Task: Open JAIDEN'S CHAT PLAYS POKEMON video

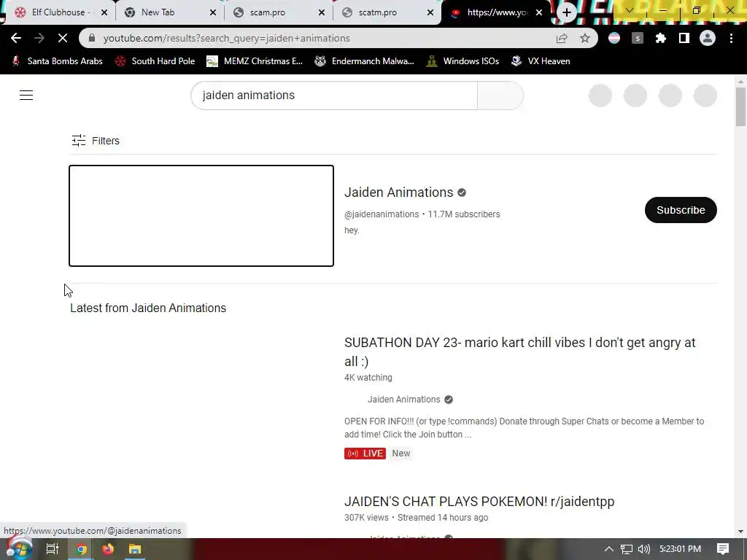Action: (479, 502)
